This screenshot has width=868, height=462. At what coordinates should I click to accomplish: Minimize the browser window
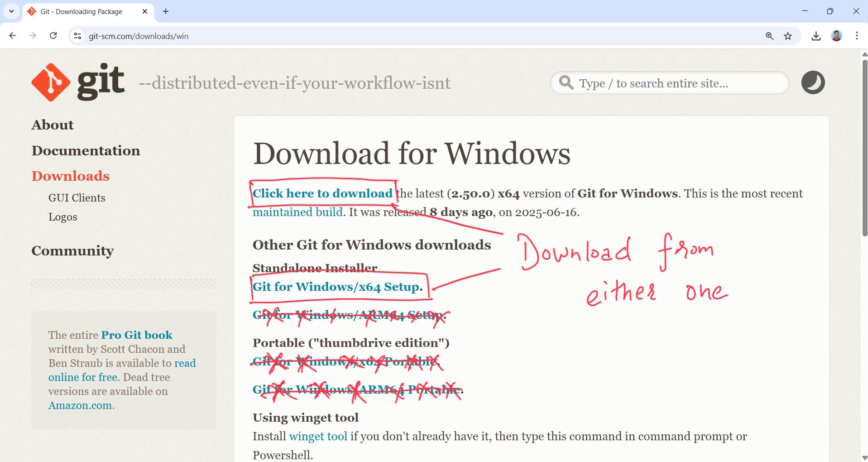[805, 11]
